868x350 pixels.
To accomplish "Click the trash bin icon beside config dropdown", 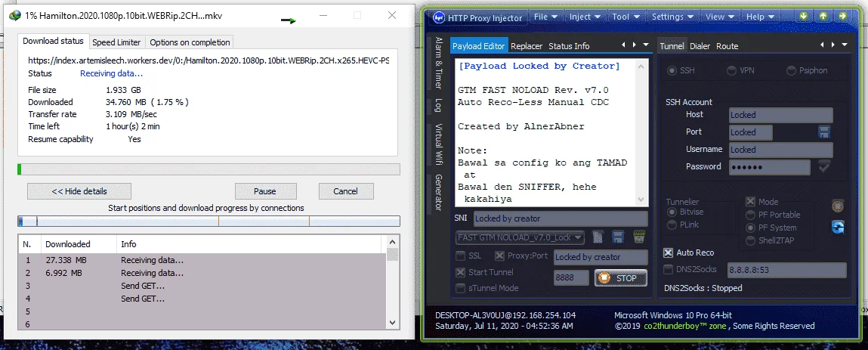I will tap(639, 237).
